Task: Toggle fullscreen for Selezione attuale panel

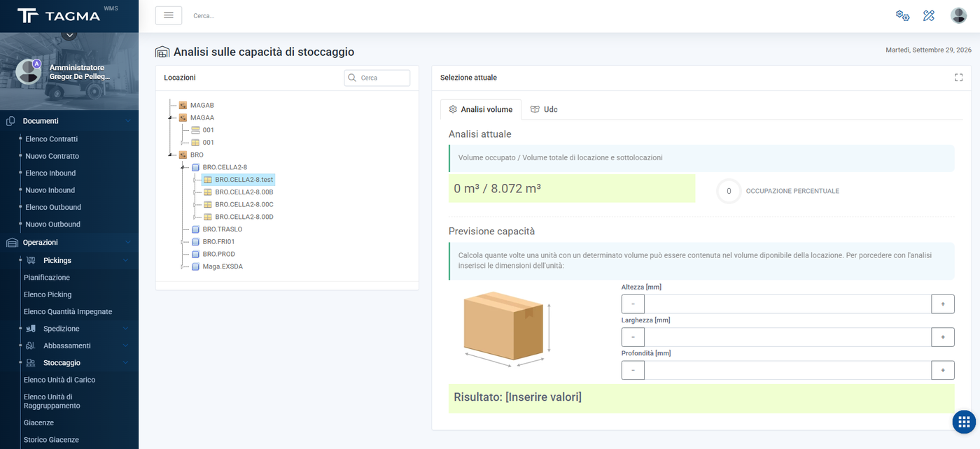Action: (958, 78)
